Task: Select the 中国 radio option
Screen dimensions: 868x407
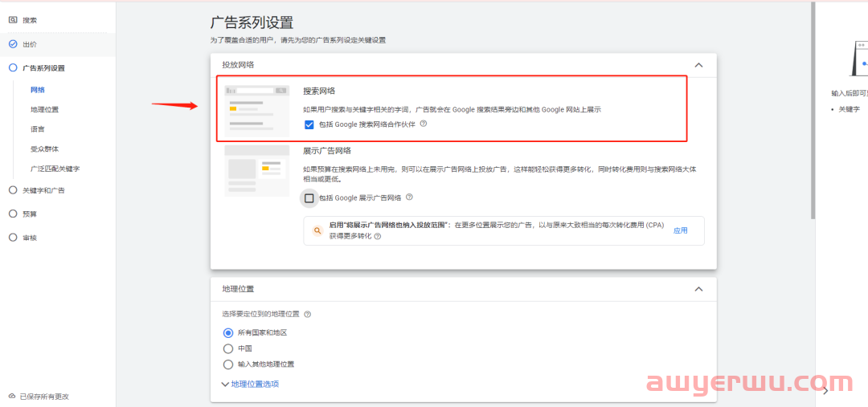Action: click(228, 349)
